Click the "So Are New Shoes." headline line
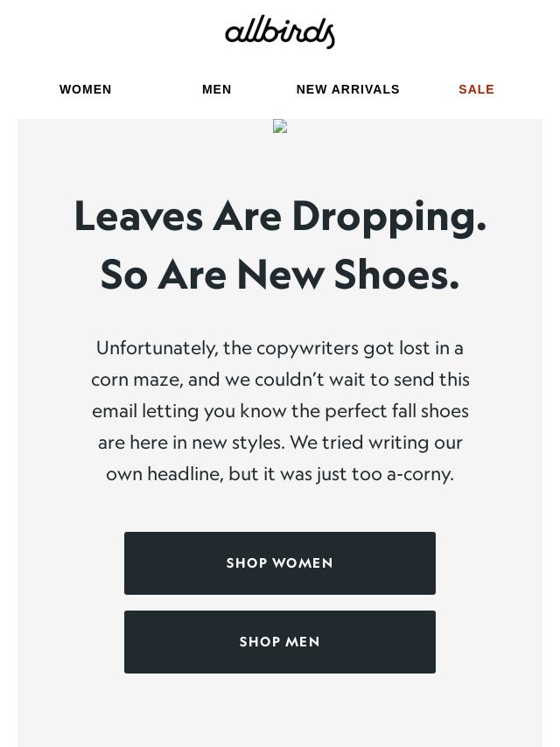This screenshot has height=747, width=560. click(280, 275)
